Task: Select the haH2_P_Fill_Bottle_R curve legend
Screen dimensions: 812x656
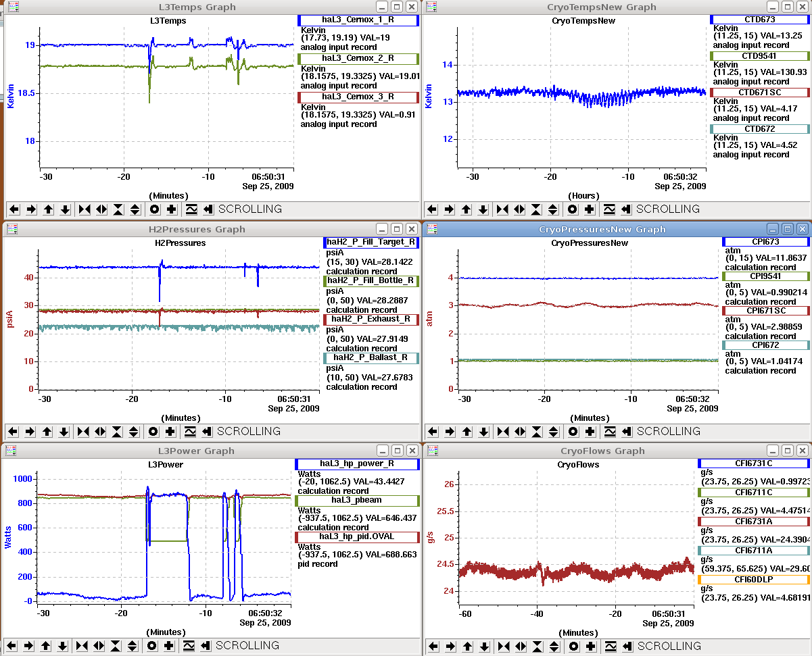Action: (x=371, y=280)
